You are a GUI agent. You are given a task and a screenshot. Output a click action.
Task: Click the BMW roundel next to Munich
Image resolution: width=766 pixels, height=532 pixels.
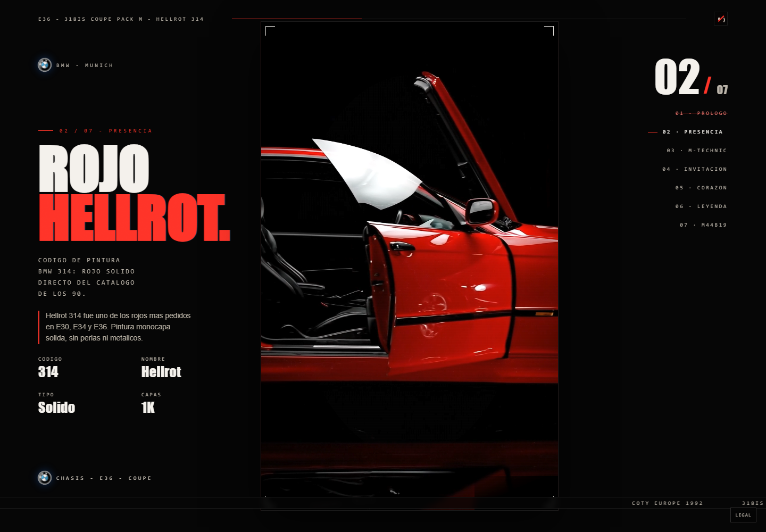45,65
